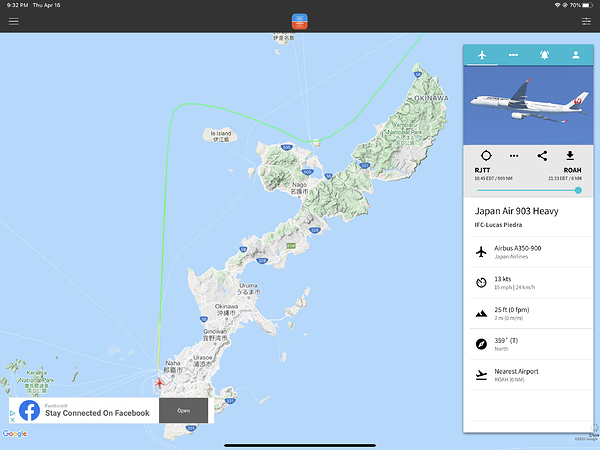600x450 pixels.
Task: Open the pilot profile tab
Action: [x=576, y=55]
